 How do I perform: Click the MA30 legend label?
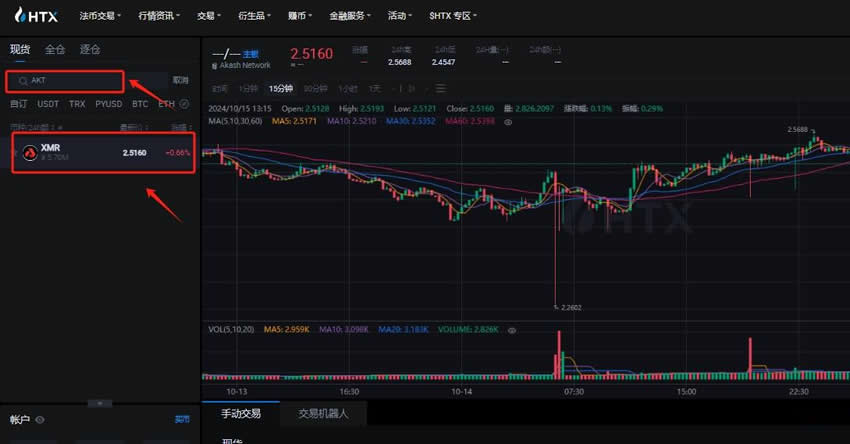click(410, 121)
